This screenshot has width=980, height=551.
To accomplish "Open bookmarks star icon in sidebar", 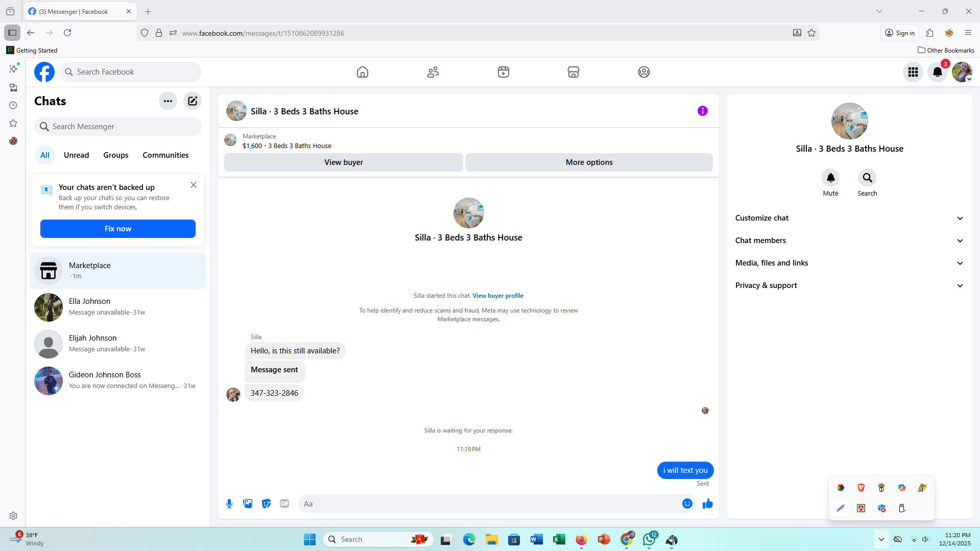I will (x=13, y=123).
